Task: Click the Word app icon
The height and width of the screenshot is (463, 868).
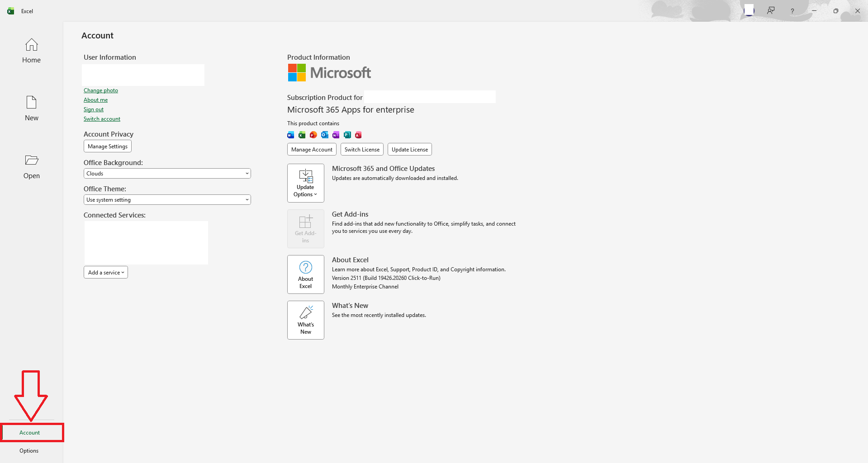Action: click(x=291, y=135)
